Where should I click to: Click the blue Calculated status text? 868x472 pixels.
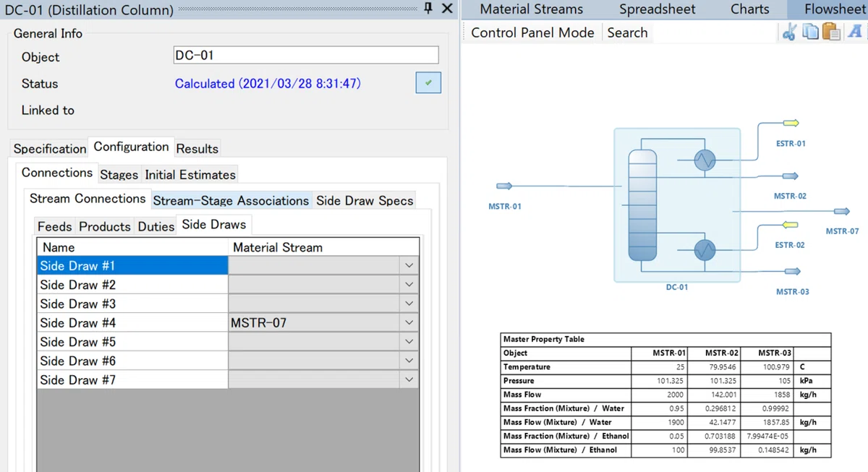[268, 83]
